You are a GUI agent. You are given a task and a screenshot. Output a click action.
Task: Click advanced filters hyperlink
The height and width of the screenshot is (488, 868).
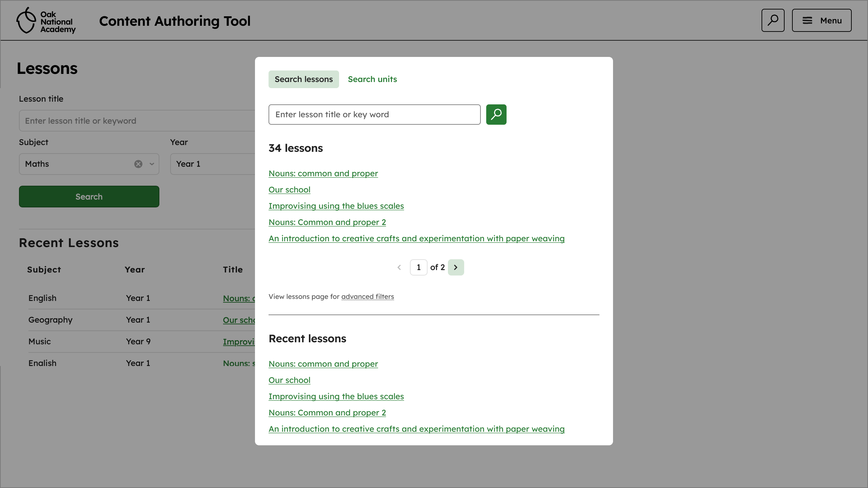(367, 296)
